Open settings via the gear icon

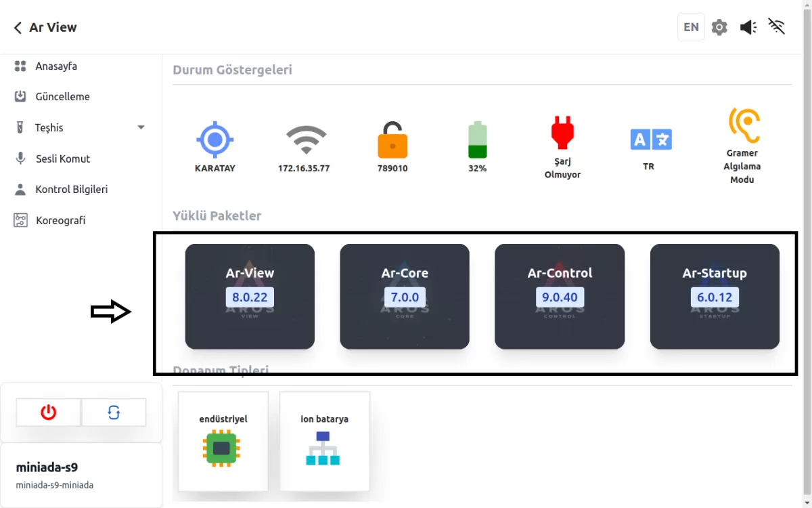[x=719, y=28]
